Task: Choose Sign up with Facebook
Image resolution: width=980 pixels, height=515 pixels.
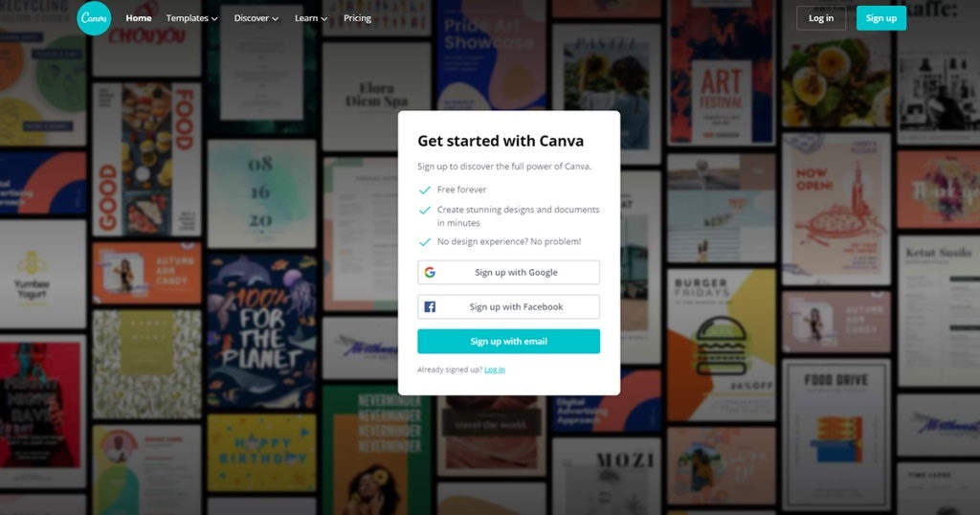Action: [509, 307]
